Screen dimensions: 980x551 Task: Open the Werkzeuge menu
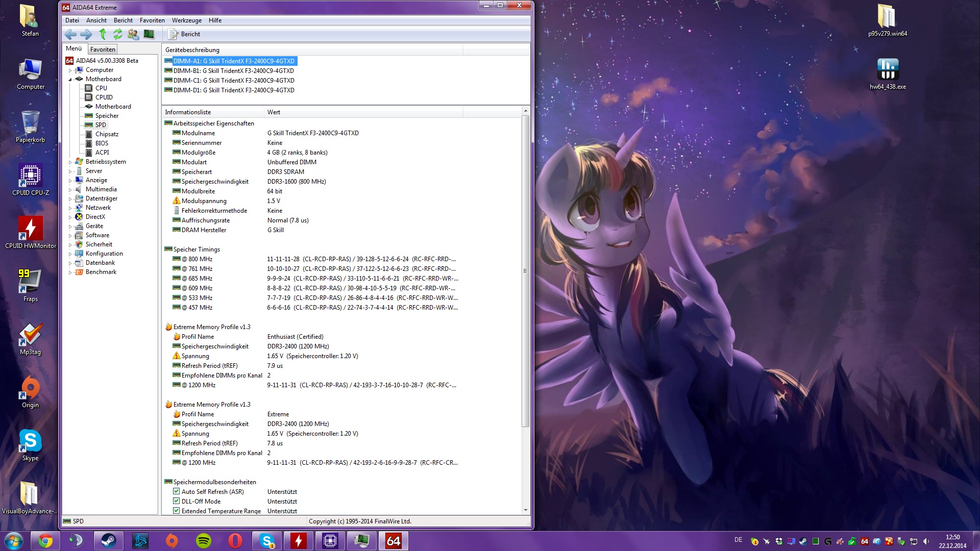(x=186, y=20)
